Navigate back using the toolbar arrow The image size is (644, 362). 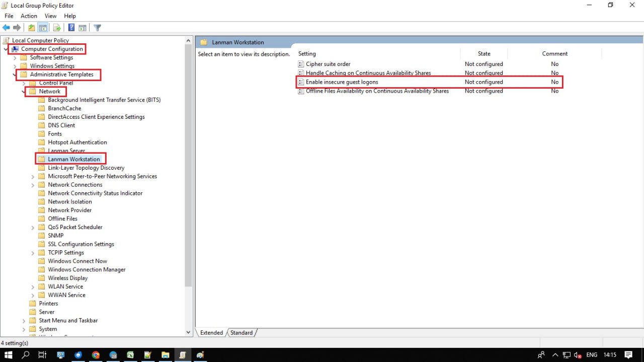[6, 27]
